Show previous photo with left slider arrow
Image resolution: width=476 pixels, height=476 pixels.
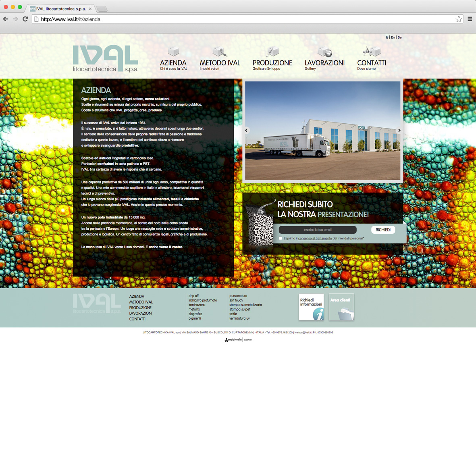[x=246, y=130]
